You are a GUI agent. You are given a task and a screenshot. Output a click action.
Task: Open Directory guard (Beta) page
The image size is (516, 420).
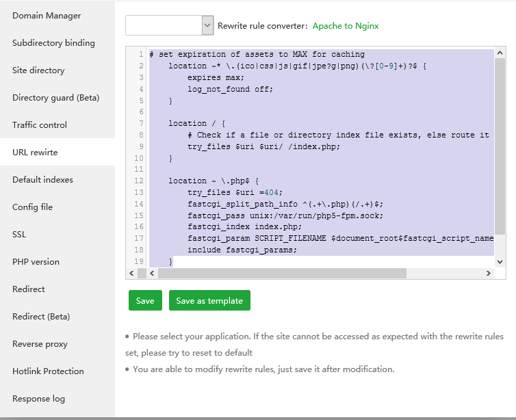[55, 97]
